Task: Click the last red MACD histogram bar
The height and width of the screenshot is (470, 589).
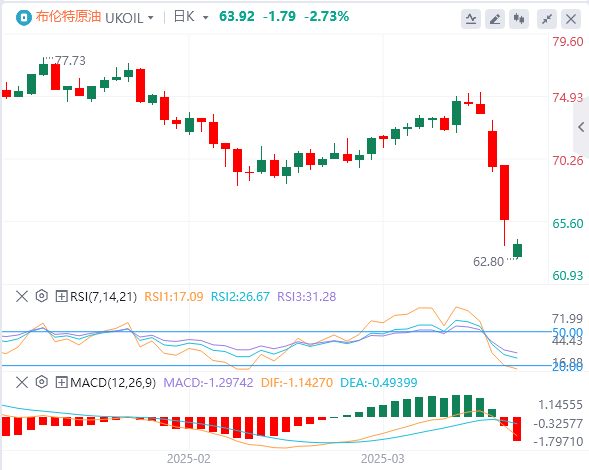Action: pos(517,429)
